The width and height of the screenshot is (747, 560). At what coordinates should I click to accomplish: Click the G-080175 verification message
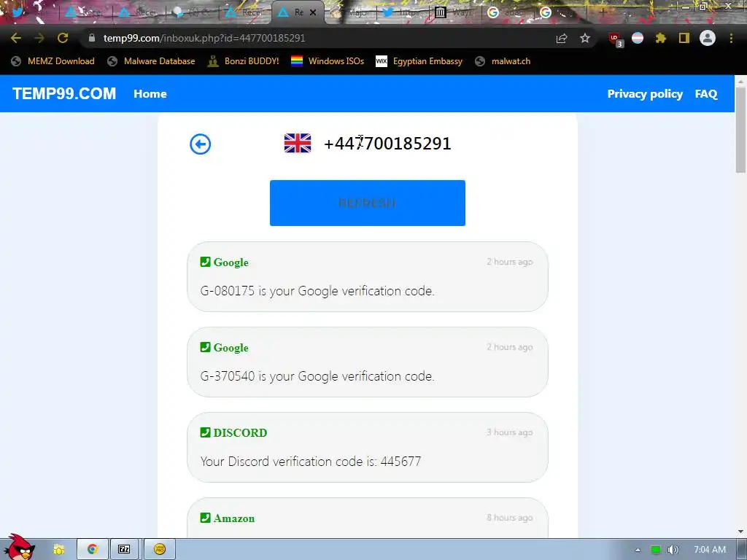pos(317,290)
